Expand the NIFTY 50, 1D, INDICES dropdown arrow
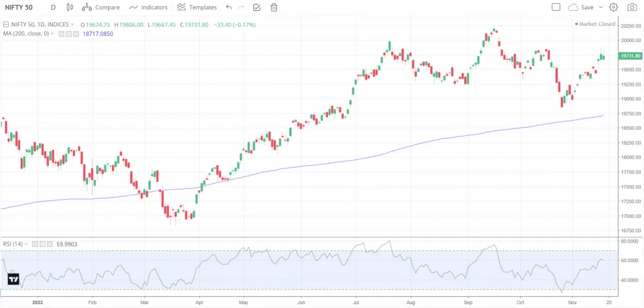The image size is (644, 308). [x=73, y=25]
